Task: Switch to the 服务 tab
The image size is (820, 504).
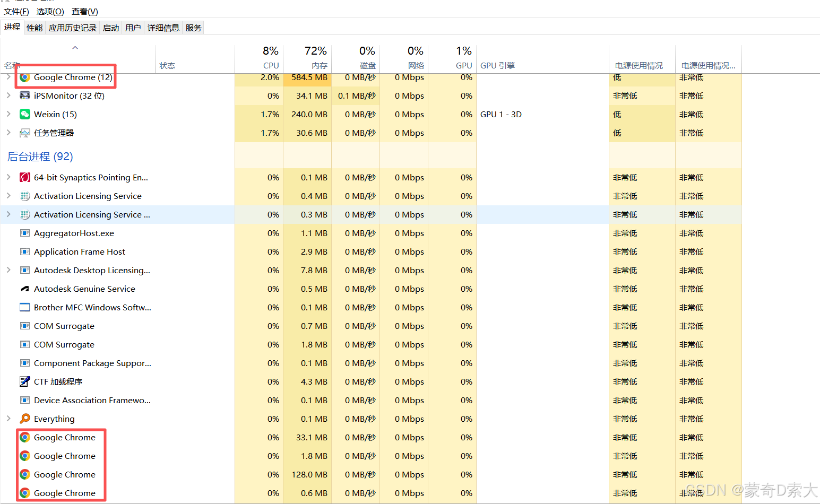Action: tap(194, 28)
